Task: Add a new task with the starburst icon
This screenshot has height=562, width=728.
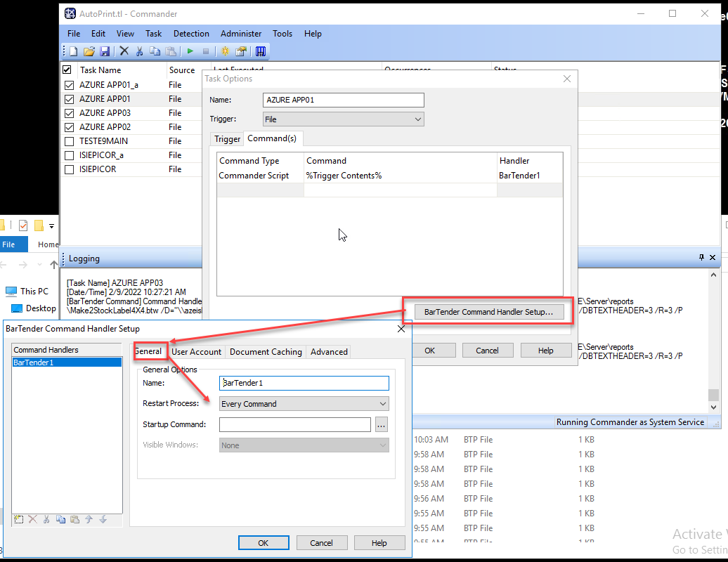Action: (x=225, y=51)
